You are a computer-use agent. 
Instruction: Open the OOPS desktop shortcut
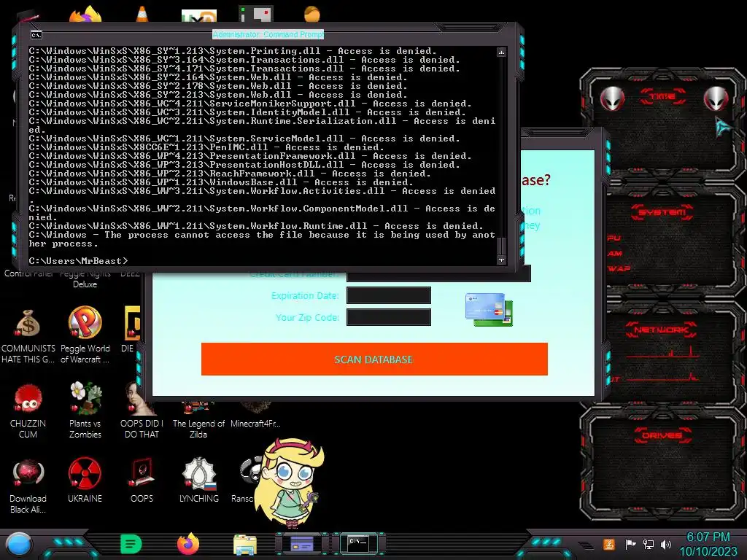point(142,474)
